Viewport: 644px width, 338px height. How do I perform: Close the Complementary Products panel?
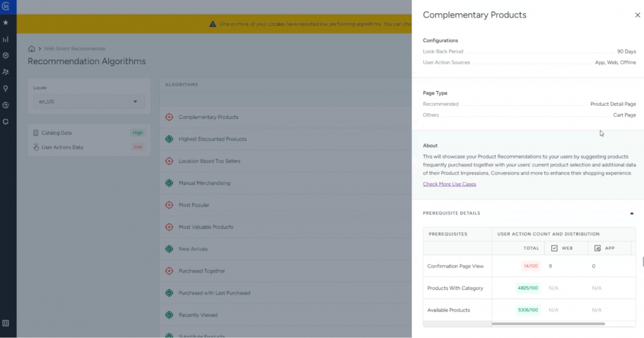(x=638, y=15)
